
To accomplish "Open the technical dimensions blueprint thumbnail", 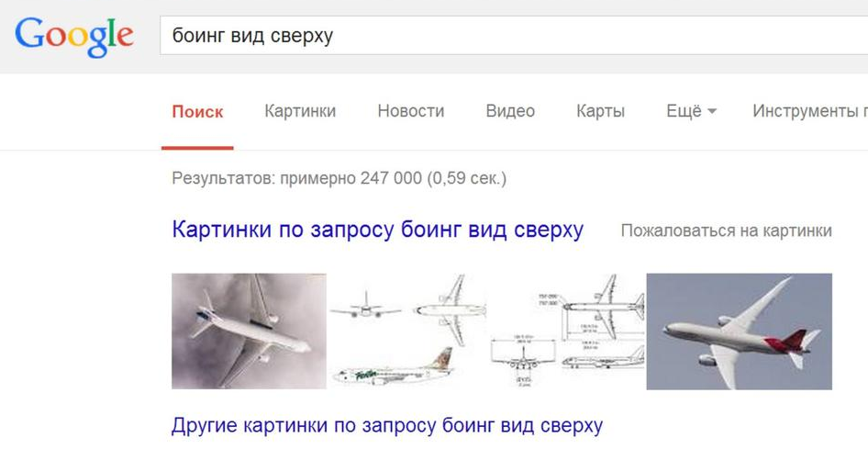I will 567,331.
